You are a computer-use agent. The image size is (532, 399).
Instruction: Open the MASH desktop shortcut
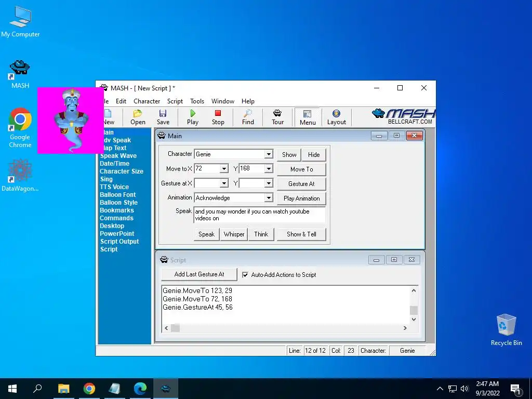[20, 74]
